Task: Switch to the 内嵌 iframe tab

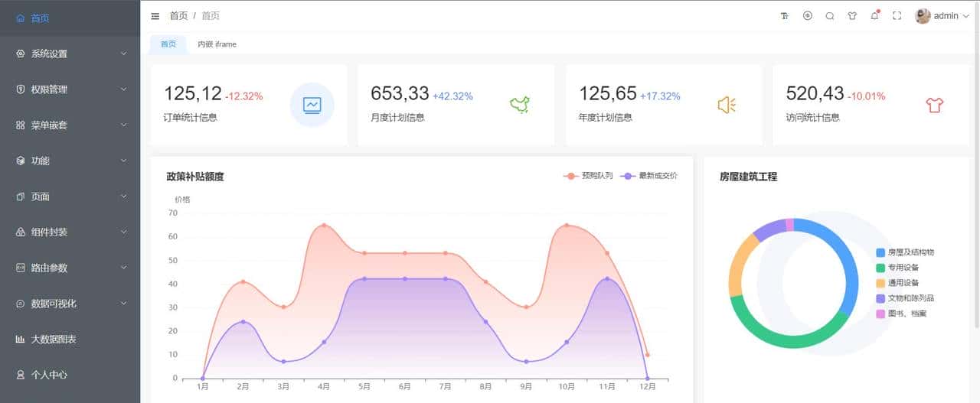Action: (x=217, y=44)
